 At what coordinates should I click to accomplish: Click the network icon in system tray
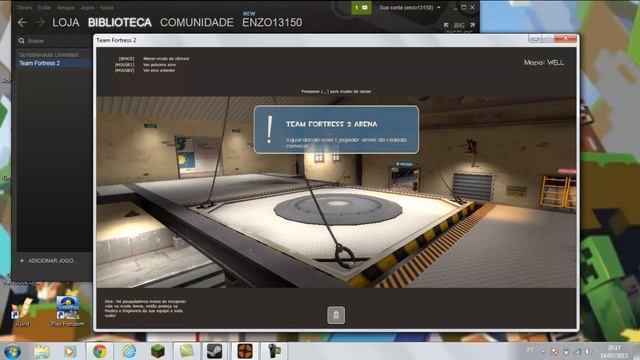577,351
